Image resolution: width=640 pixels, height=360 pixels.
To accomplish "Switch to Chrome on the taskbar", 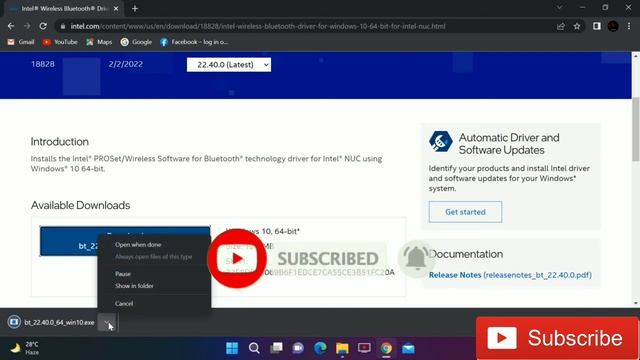I will pyautogui.click(x=386, y=348).
